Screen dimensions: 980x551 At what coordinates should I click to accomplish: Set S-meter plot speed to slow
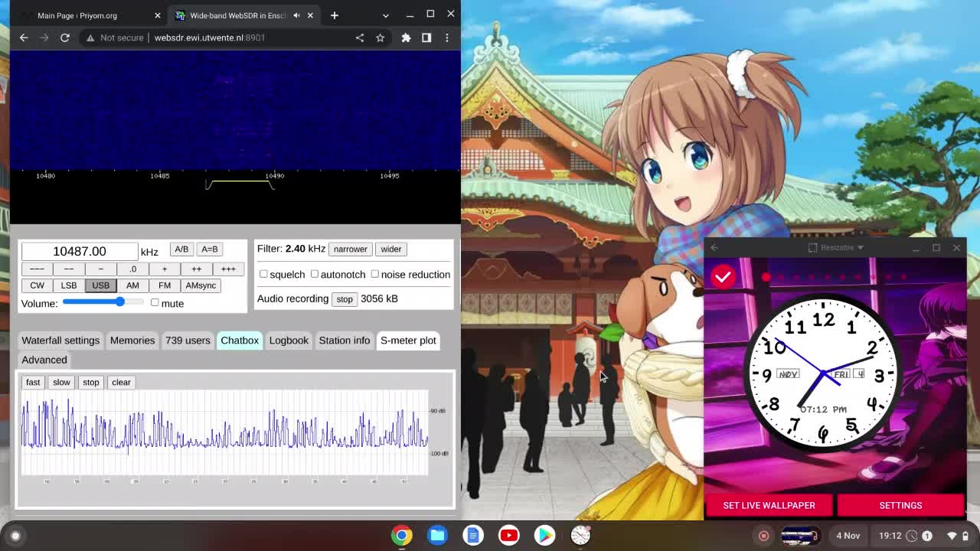61,383
